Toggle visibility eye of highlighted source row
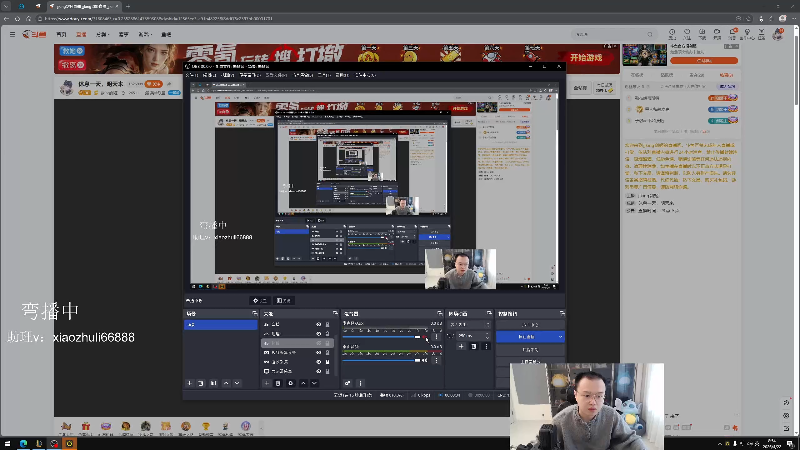This screenshot has height=450, width=800. click(x=318, y=343)
